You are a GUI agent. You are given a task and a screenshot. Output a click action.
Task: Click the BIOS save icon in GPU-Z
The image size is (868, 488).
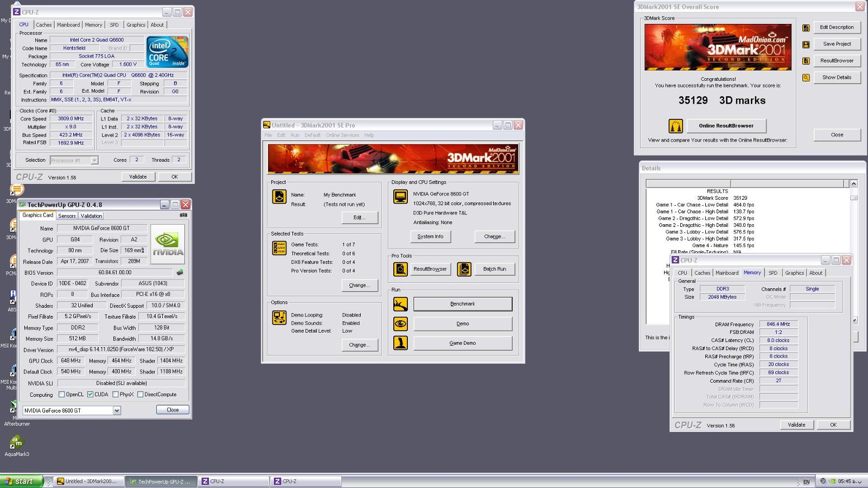pos(180,272)
